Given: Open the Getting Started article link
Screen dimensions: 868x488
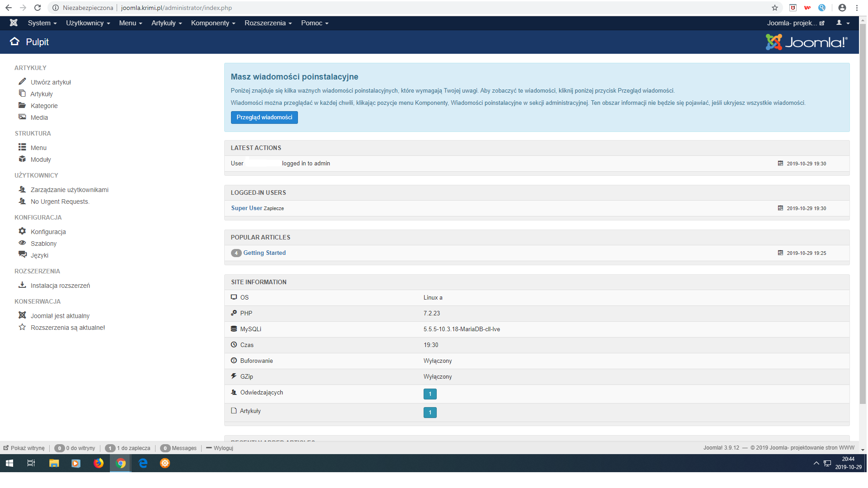Looking at the screenshot, I should click(x=264, y=253).
